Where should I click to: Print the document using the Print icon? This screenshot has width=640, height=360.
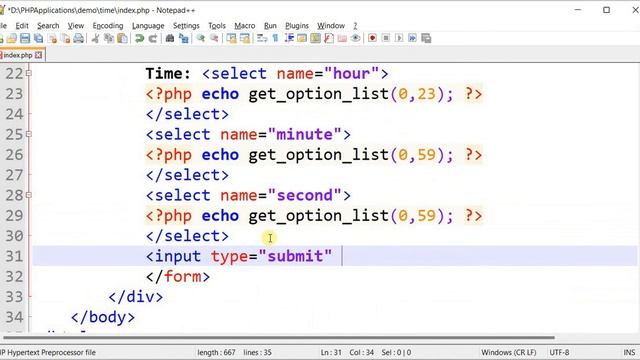point(78,38)
